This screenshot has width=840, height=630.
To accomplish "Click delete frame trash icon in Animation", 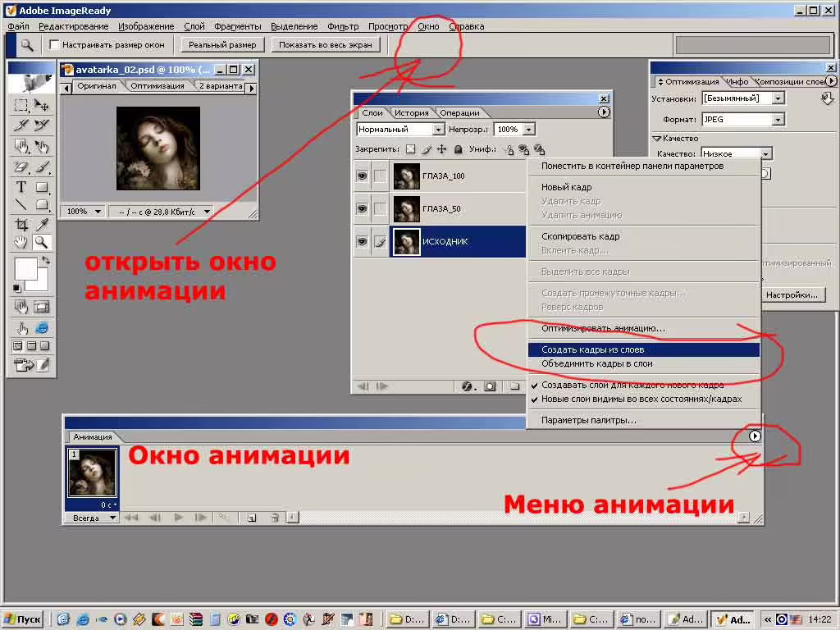I will point(275,518).
